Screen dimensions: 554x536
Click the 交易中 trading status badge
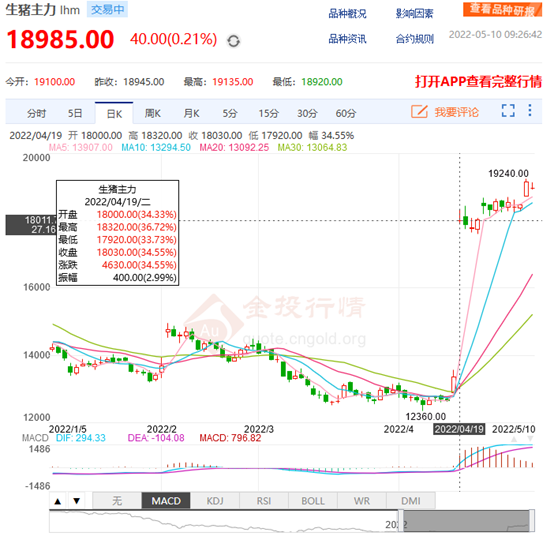point(107,10)
